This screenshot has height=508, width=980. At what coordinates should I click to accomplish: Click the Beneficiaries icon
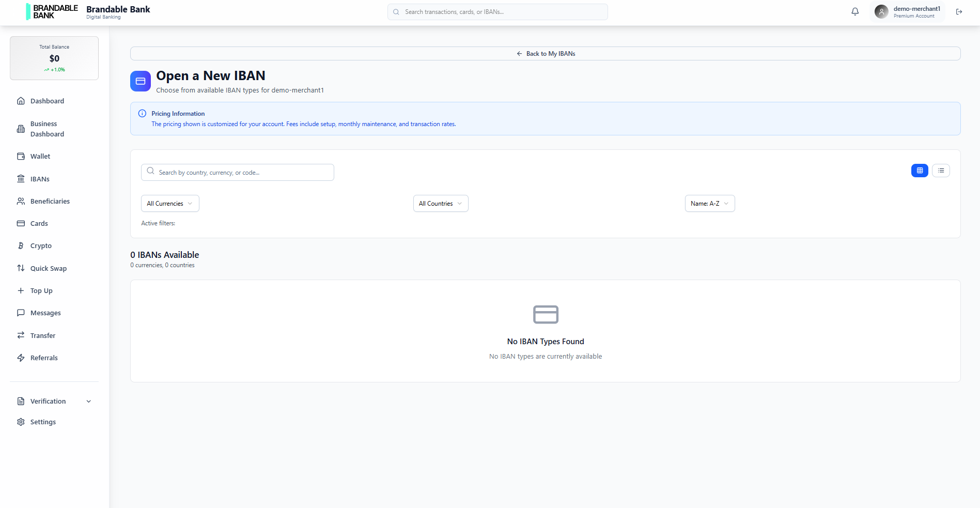(21, 201)
